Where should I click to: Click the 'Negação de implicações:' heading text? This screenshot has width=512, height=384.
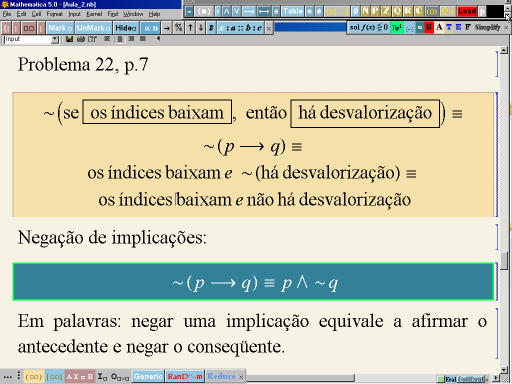click(112, 238)
